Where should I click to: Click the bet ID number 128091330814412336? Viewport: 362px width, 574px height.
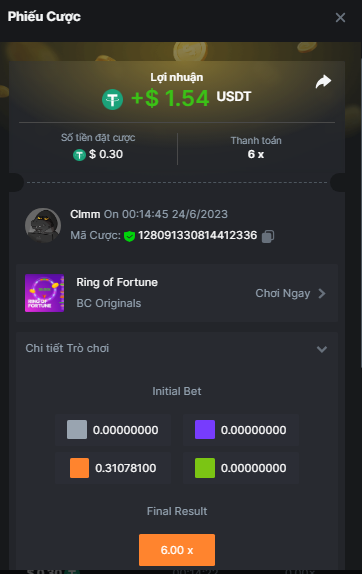[198, 235]
